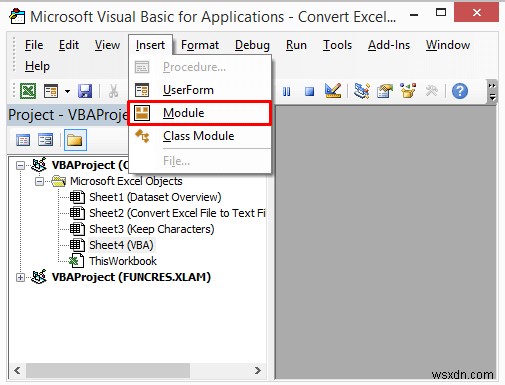505x385 pixels.
Task: Click right arrow of project pane scrollbar
Action: click(x=257, y=370)
